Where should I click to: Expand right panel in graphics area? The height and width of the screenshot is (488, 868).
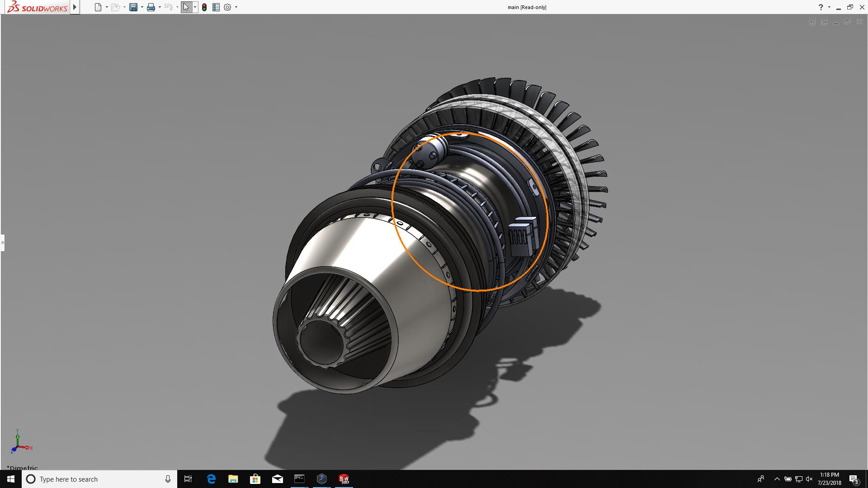coord(824,22)
